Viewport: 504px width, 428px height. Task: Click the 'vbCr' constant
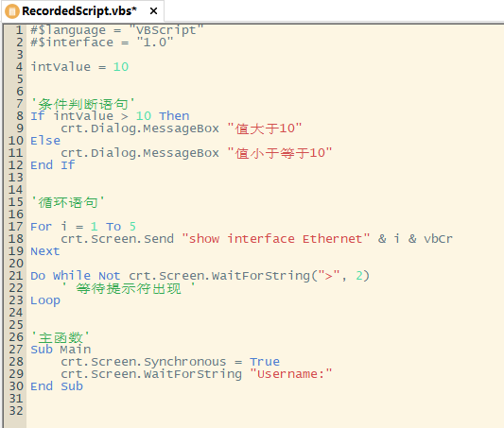click(438, 239)
